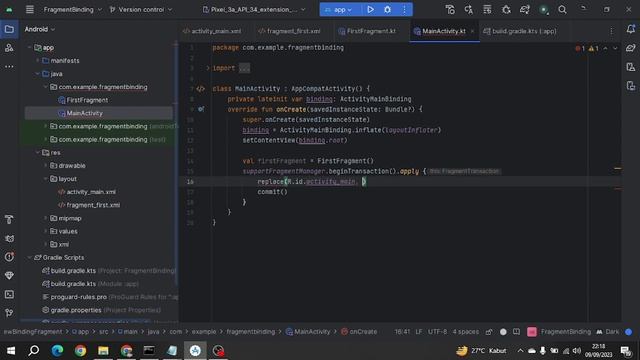Click 4 spaces indent setting
The image size is (640, 360).
tap(466, 332)
